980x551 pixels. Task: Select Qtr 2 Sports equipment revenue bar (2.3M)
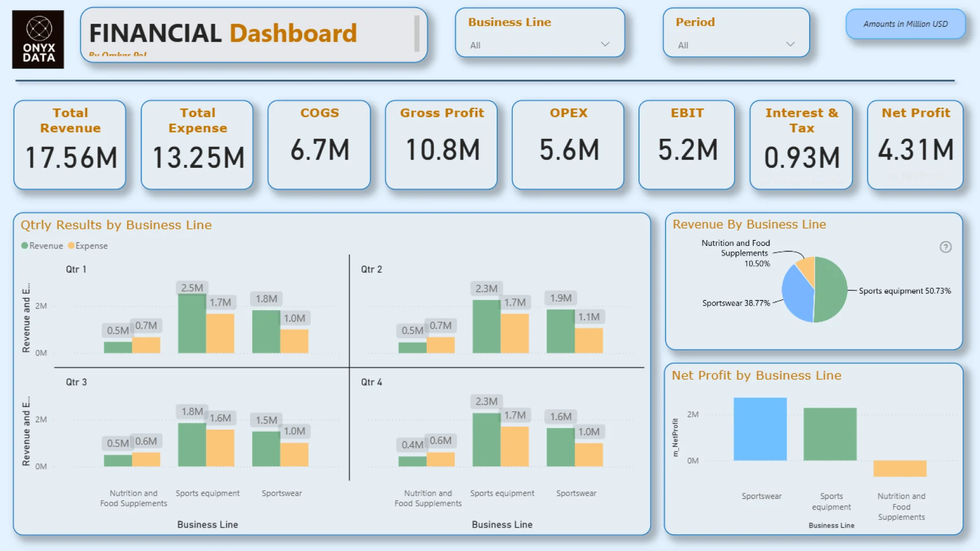[x=486, y=327]
